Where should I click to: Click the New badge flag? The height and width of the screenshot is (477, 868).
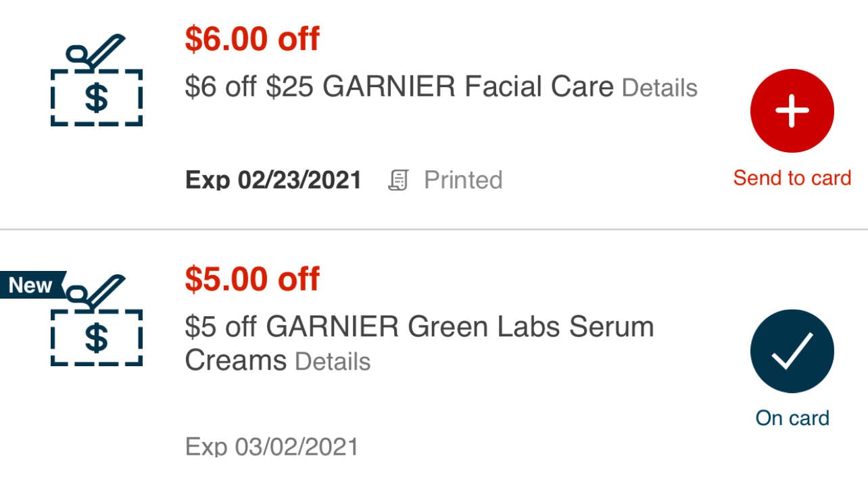point(32,285)
